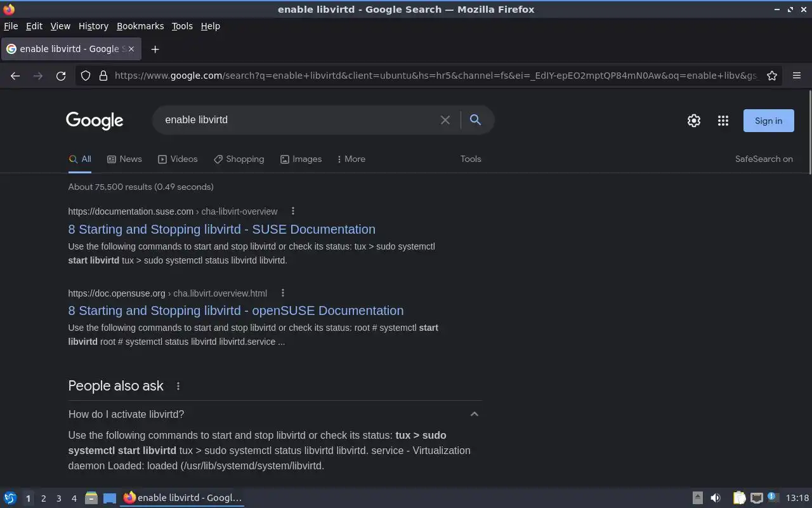Open Google quick settings gear
The image size is (812, 508).
pos(694,121)
